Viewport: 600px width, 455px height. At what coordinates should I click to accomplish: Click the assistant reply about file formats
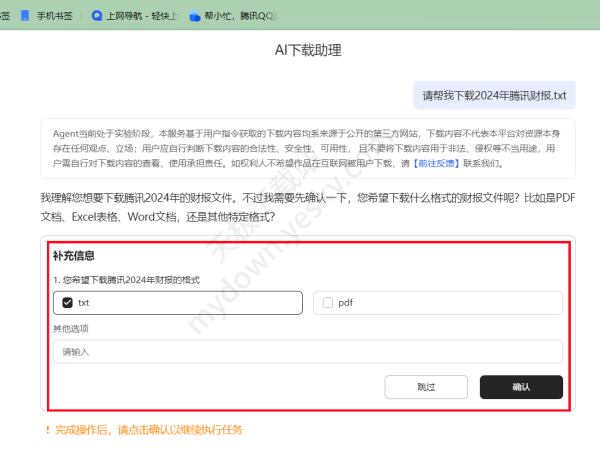pyautogui.click(x=307, y=207)
